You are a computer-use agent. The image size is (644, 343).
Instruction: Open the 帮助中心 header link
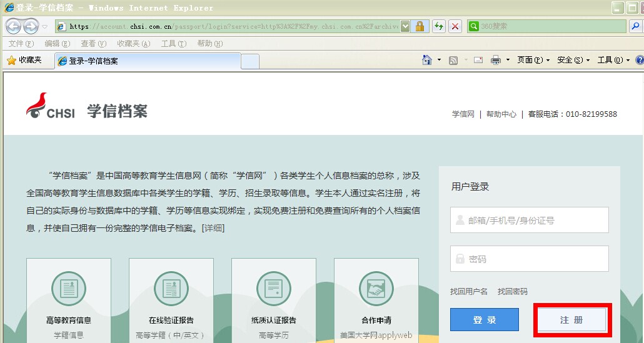[501, 114]
